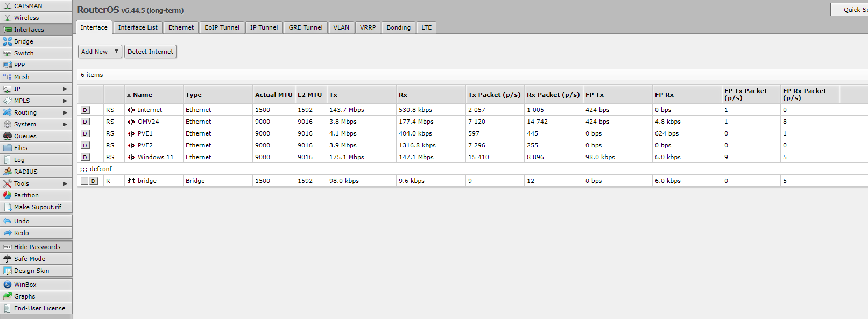Screen dimensions: 868x319
Task: Open the Mesh section icon
Action: (x=8, y=77)
